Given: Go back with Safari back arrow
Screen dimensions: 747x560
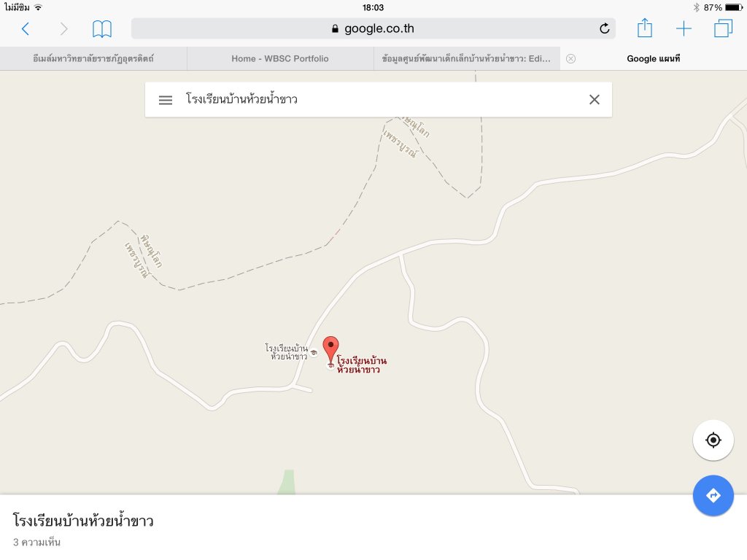Looking at the screenshot, I should pyautogui.click(x=26, y=29).
